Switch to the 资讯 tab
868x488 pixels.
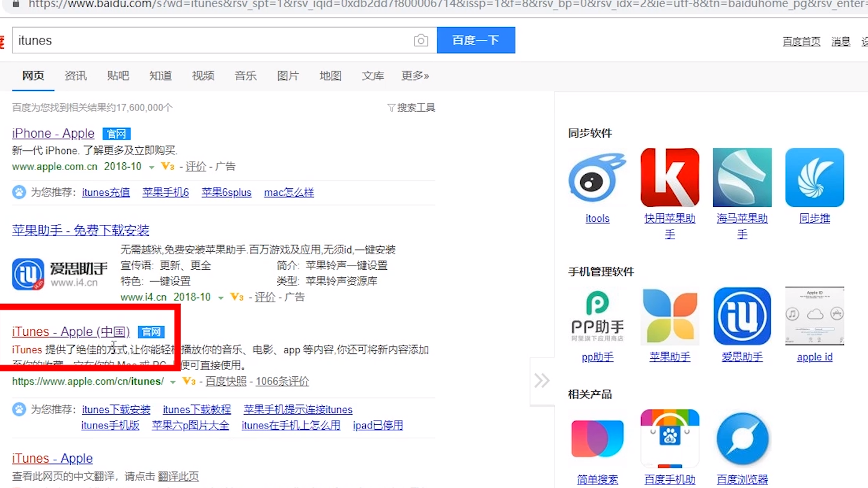pyautogui.click(x=76, y=76)
